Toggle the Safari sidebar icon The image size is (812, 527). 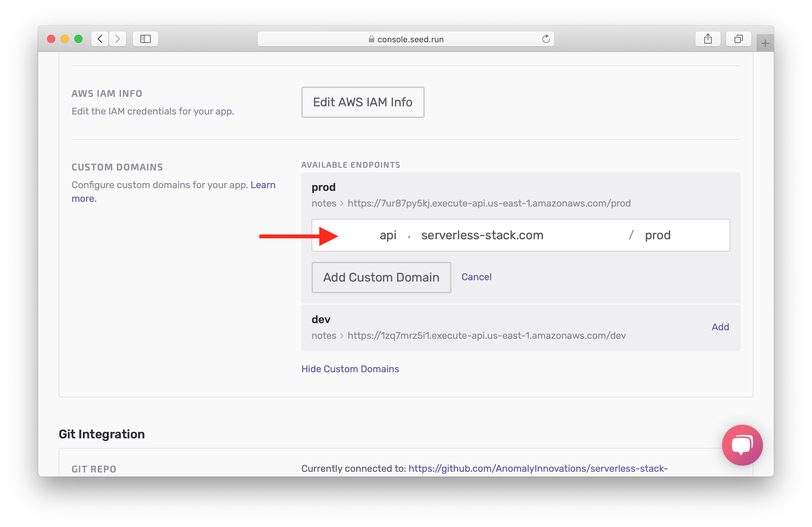pos(145,39)
